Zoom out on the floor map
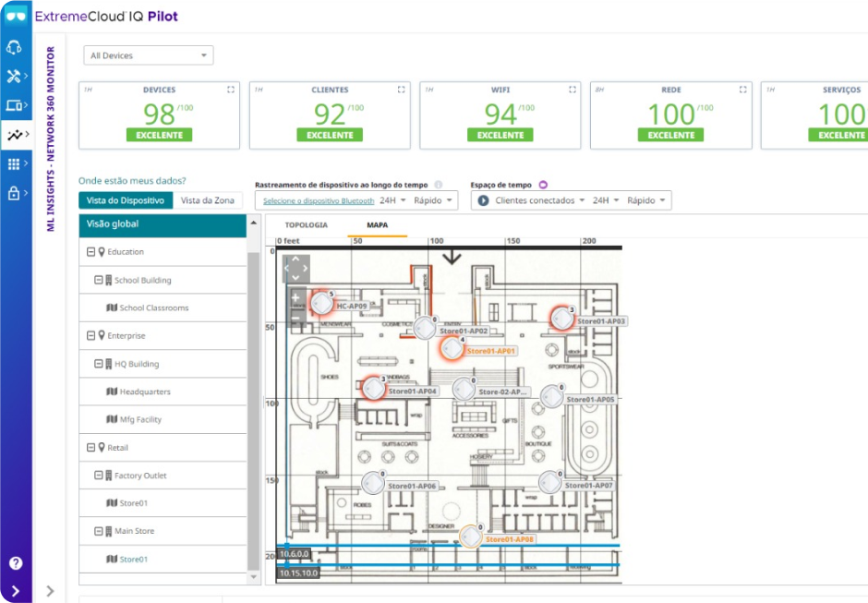Image resolution: width=868 pixels, height=603 pixels. pos(295,318)
